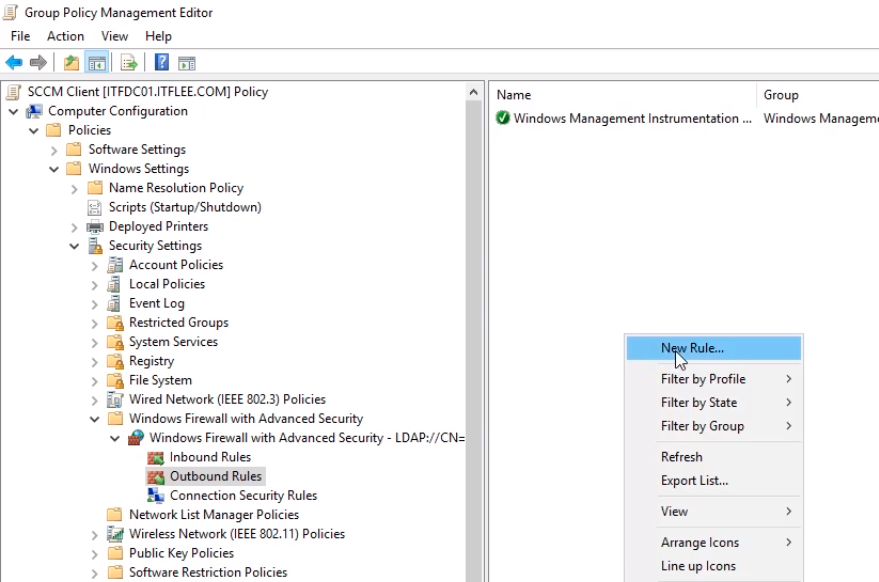Select Refresh in context menu
The height and width of the screenshot is (582, 879).
[714, 457]
